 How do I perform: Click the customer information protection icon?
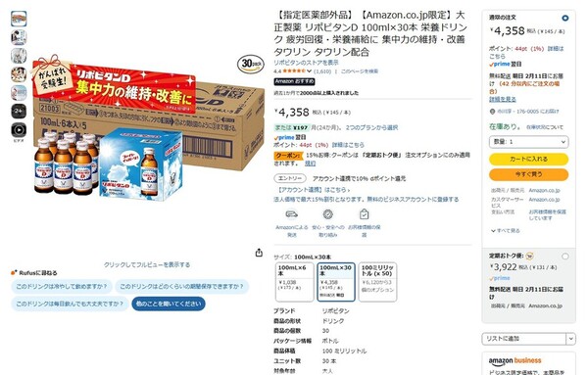(x=364, y=214)
